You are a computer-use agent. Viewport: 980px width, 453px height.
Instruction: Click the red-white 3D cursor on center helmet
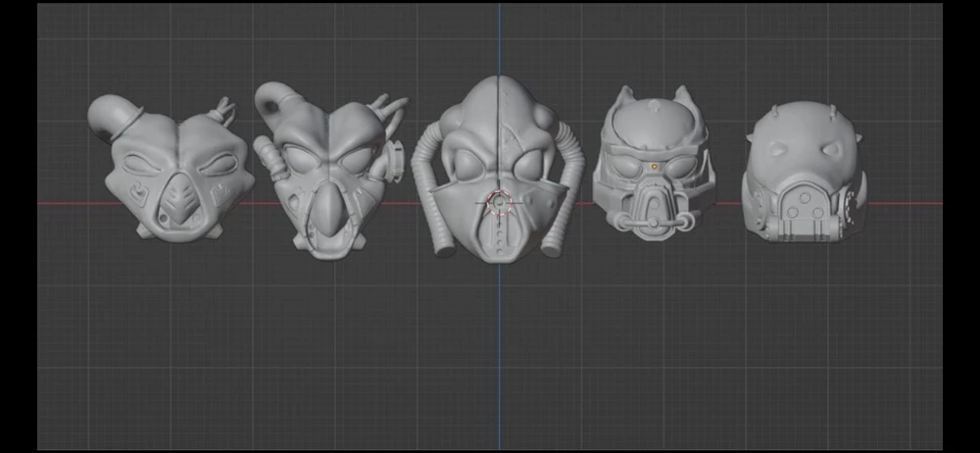[499, 203]
